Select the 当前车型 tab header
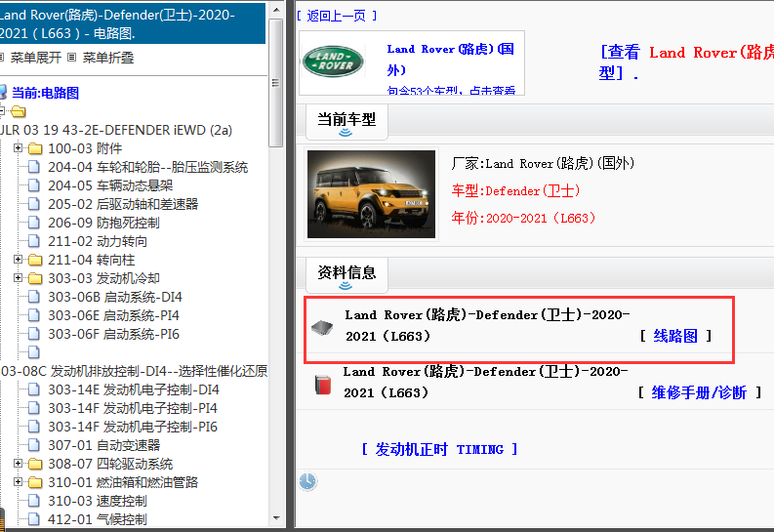774x532 pixels. 346,122
